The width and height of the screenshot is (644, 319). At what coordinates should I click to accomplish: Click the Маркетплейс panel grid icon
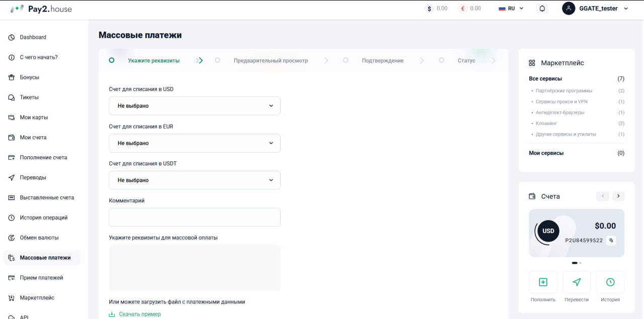[532, 63]
